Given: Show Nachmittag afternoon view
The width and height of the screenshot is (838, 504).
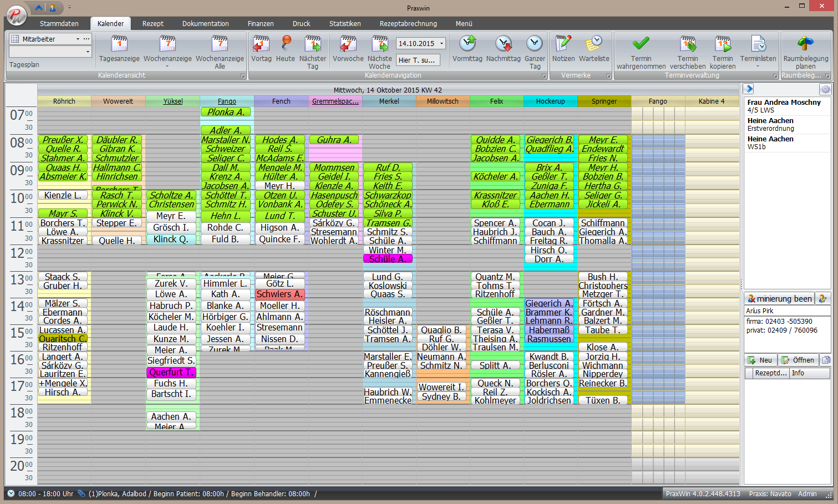Looking at the screenshot, I should point(504,49).
